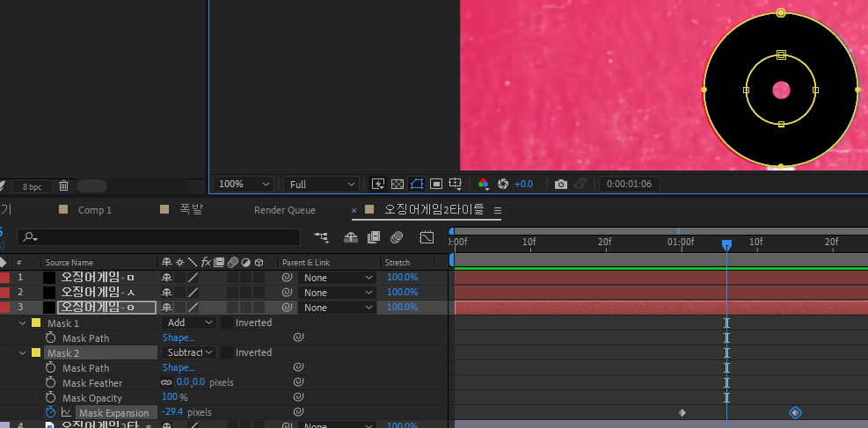Switch to the Comp 1 tab
Image resolution: width=868 pixels, height=428 pixels.
tap(95, 210)
